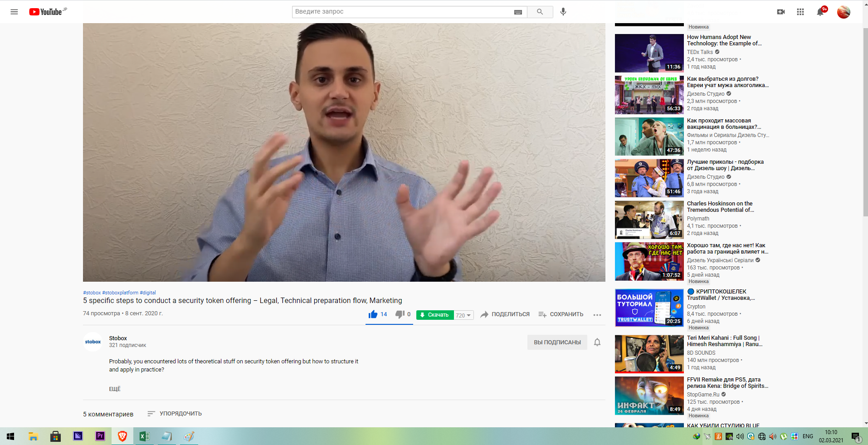Screen dimensions: 868x445
Task: Open the Crypton channel link
Action: [x=696, y=307]
